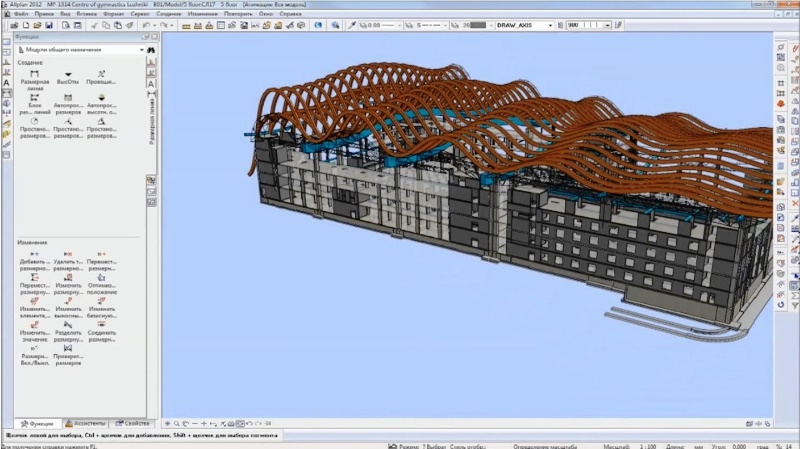
Task: Select the Разделить размерную линию tool
Action: pos(68,332)
